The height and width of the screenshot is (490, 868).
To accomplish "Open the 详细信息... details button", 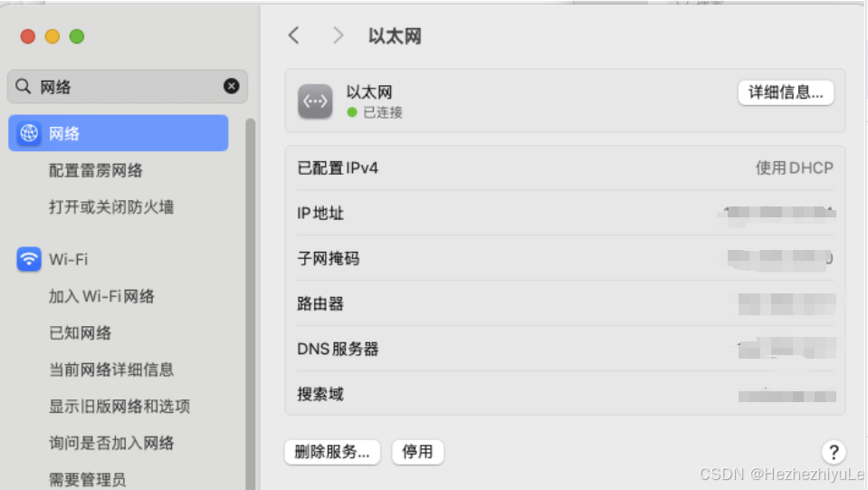I will click(x=786, y=92).
